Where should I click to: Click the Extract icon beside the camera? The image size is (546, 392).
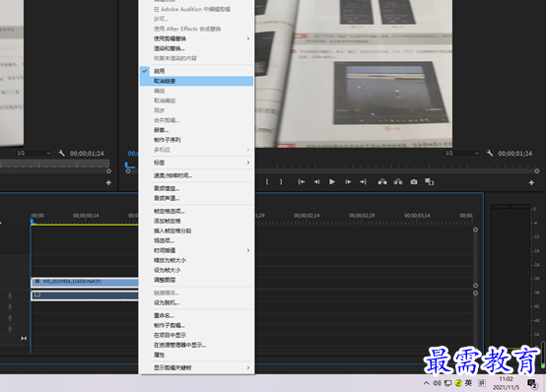coord(398,182)
